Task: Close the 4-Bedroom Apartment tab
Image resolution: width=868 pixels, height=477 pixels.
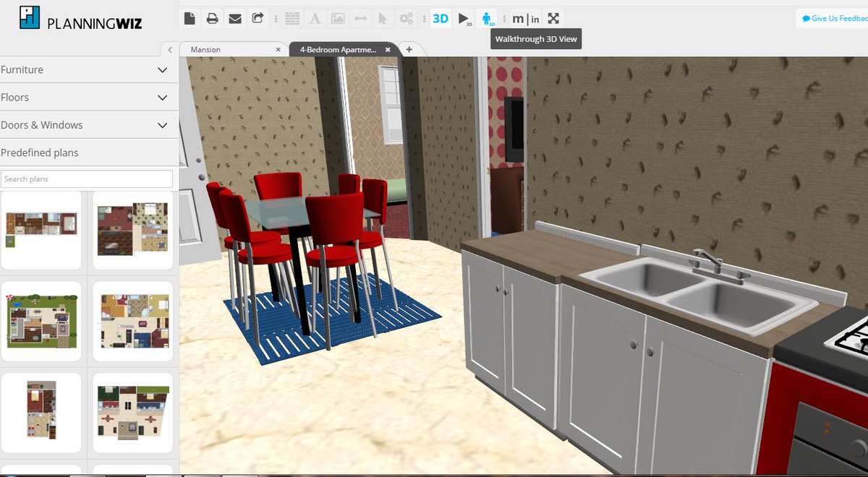Action: click(x=388, y=50)
